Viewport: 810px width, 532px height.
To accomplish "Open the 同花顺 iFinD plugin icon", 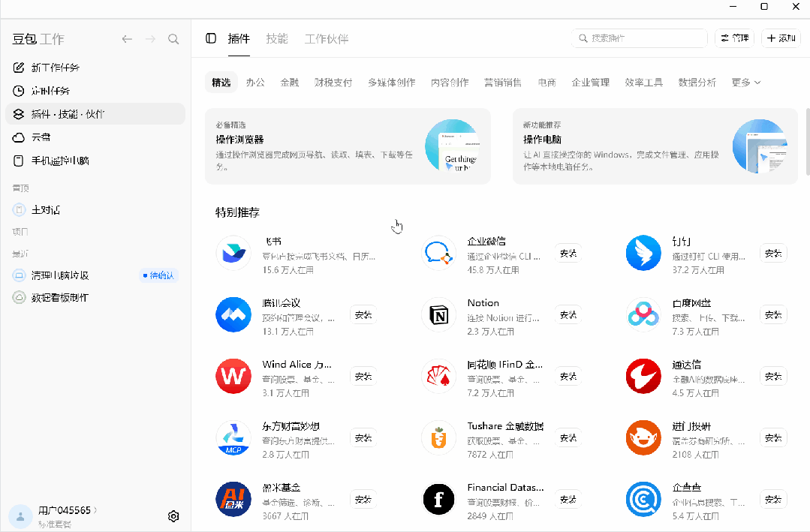I will (x=438, y=376).
